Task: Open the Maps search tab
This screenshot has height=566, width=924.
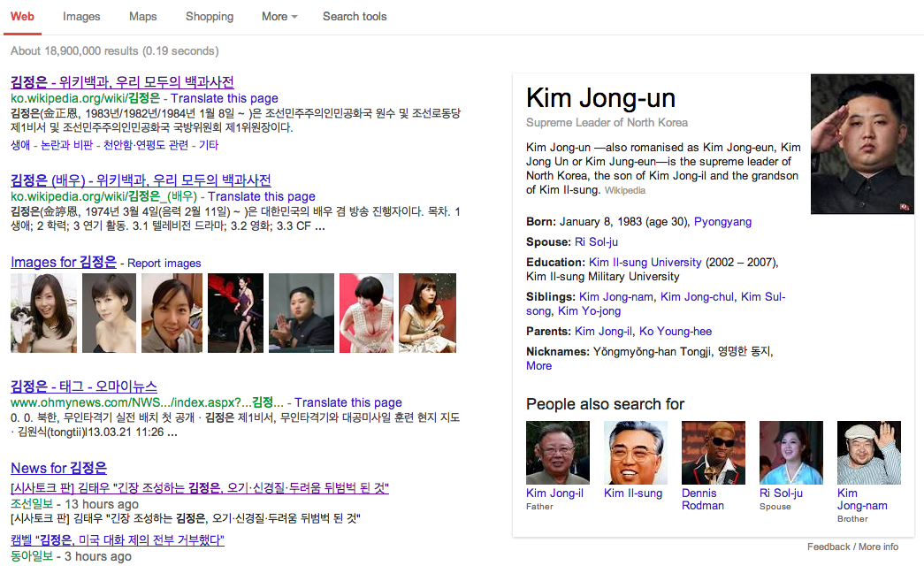Action: click(x=142, y=16)
